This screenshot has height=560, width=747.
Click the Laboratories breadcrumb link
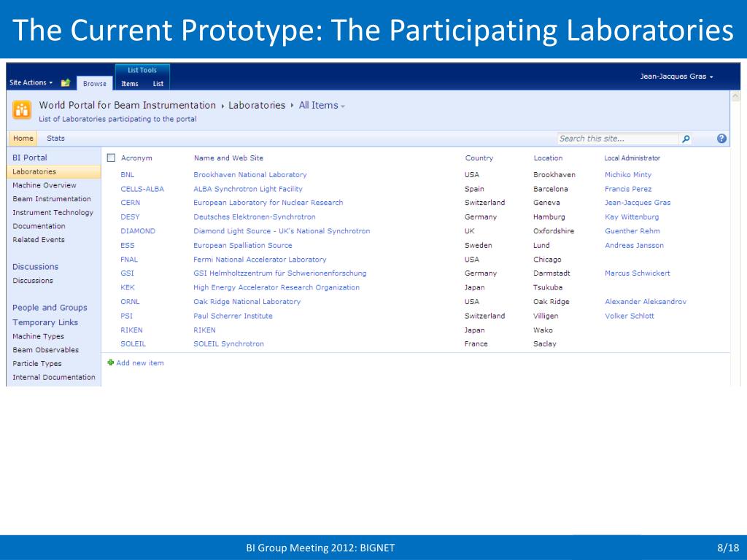point(257,105)
